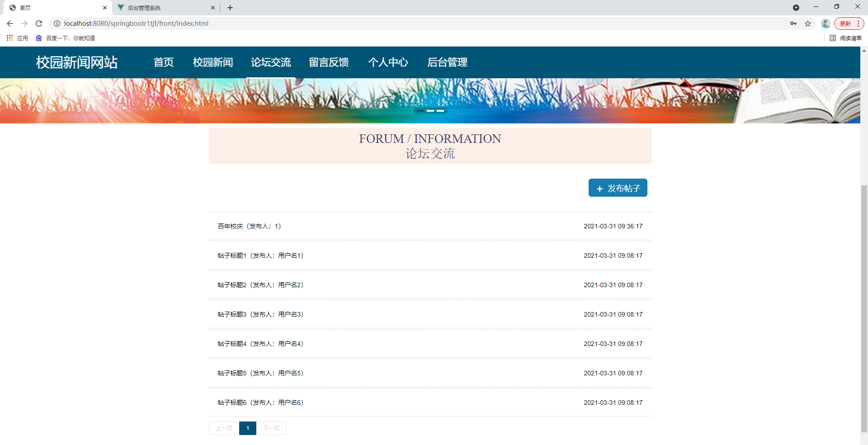The height and width of the screenshot is (445, 868).
Task: Click the 阅读清单 reading list icon
Action: click(x=833, y=38)
